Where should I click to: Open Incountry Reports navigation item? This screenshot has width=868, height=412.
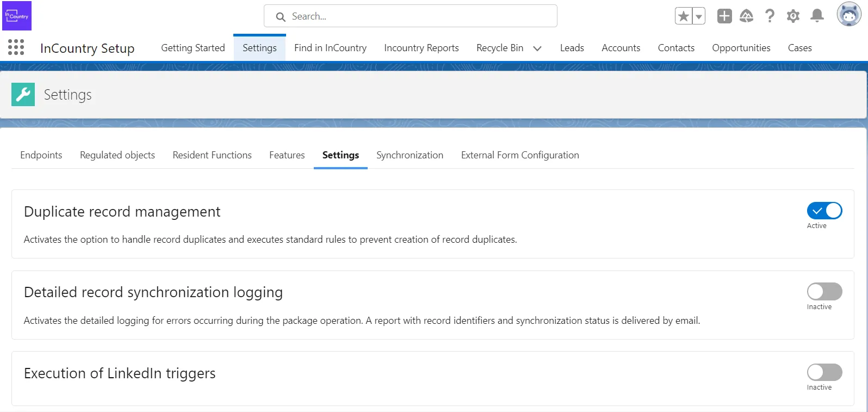point(421,48)
